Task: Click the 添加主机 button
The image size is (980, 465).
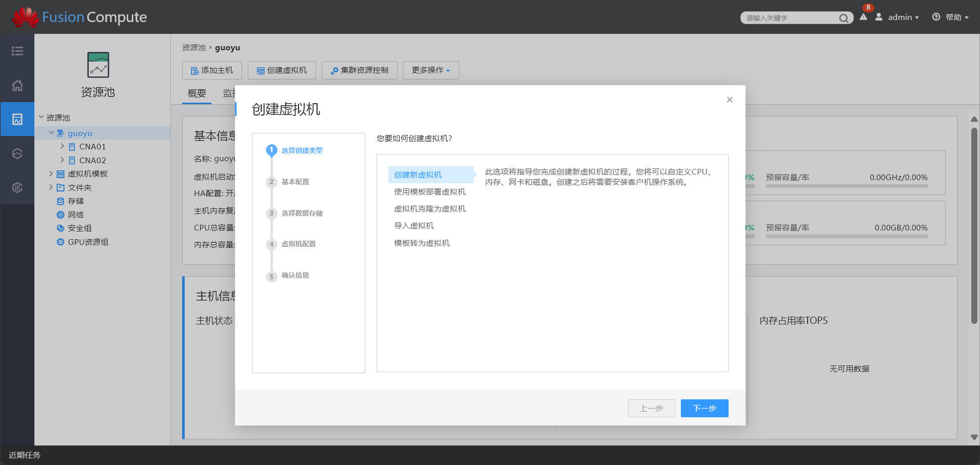Action: point(212,70)
